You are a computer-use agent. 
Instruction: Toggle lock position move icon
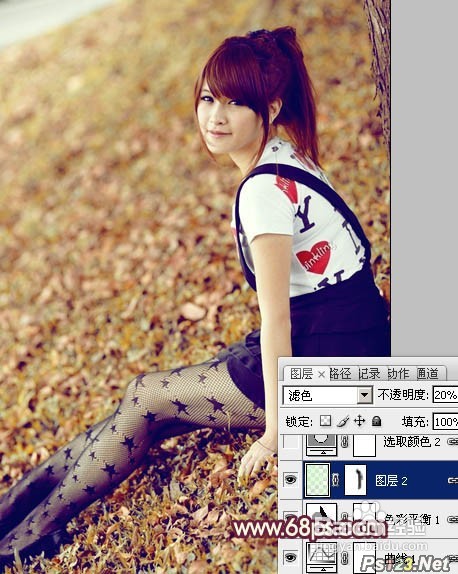[360, 421]
